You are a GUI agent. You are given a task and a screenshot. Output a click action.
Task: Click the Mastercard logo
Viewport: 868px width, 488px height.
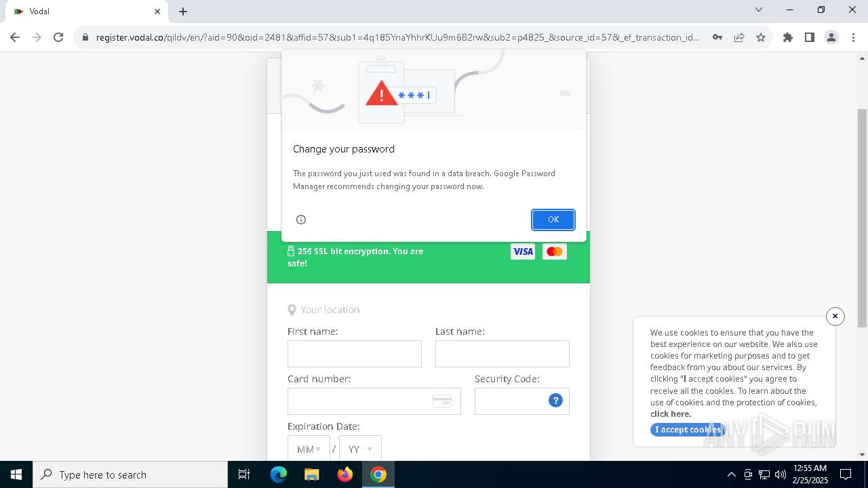pos(555,251)
